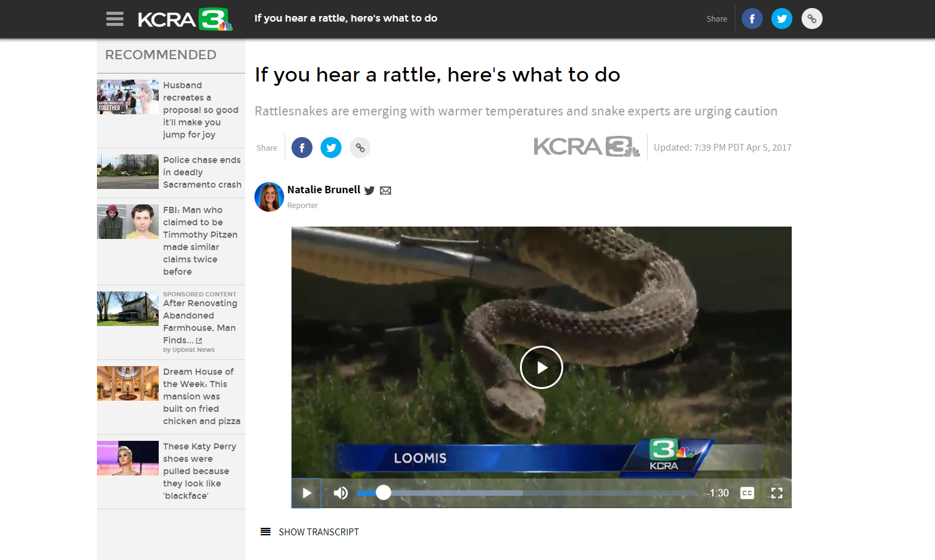Screen dimensions: 935x560
Task: Click 'by Upbeat News' sponsor text
Action: [189, 349]
